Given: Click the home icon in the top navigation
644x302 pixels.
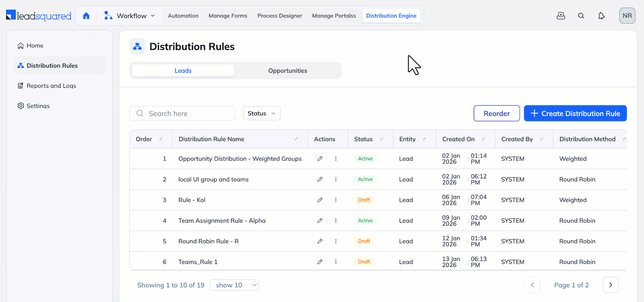Looking at the screenshot, I should click(87, 15).
